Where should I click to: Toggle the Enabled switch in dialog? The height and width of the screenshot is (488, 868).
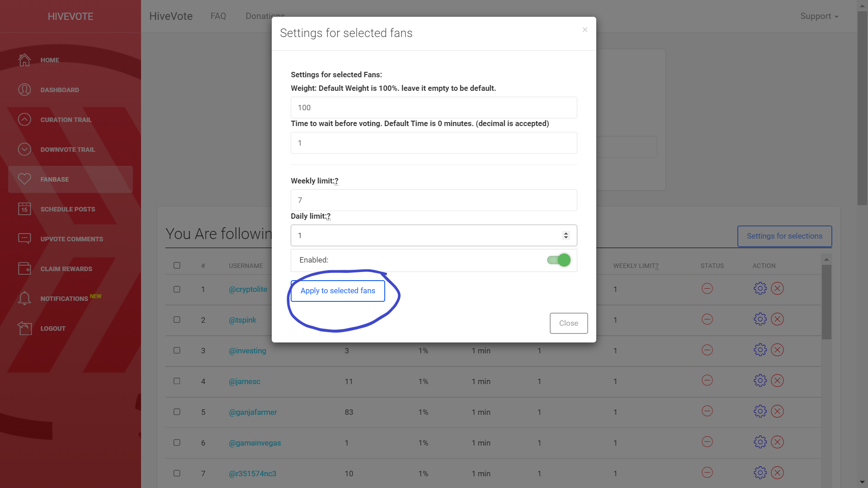[x=559, y=260]
